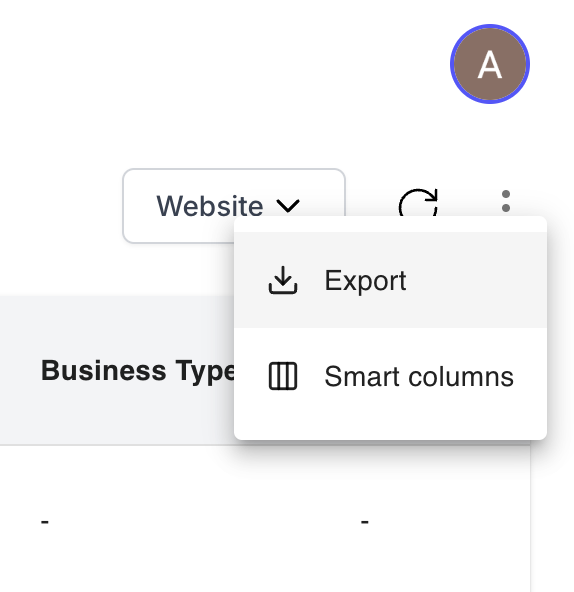The height and width of the screenshot is (592, 574).
Task: Open the Website dropdown
Action: [x=234, y=206]
